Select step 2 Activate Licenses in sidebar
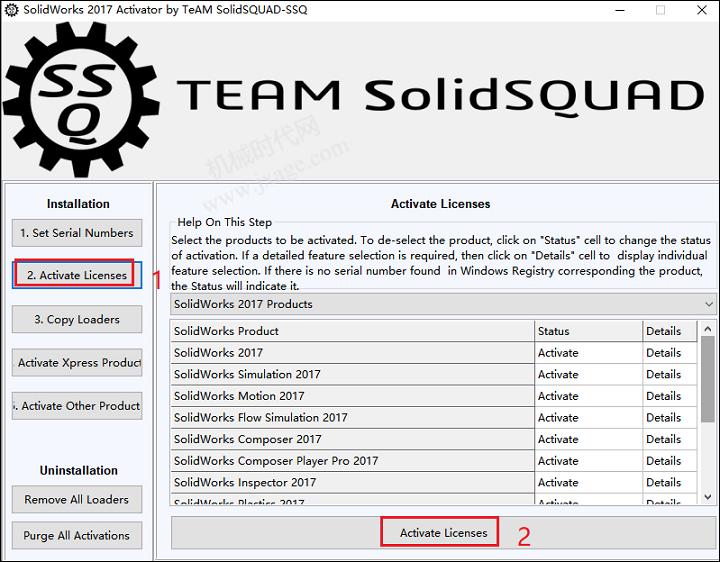 (77, 275)
